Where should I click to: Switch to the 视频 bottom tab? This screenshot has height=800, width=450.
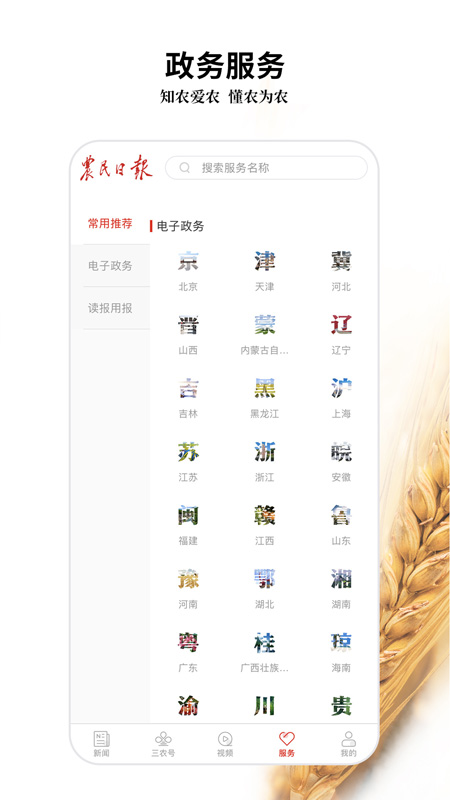coord(225,744)
